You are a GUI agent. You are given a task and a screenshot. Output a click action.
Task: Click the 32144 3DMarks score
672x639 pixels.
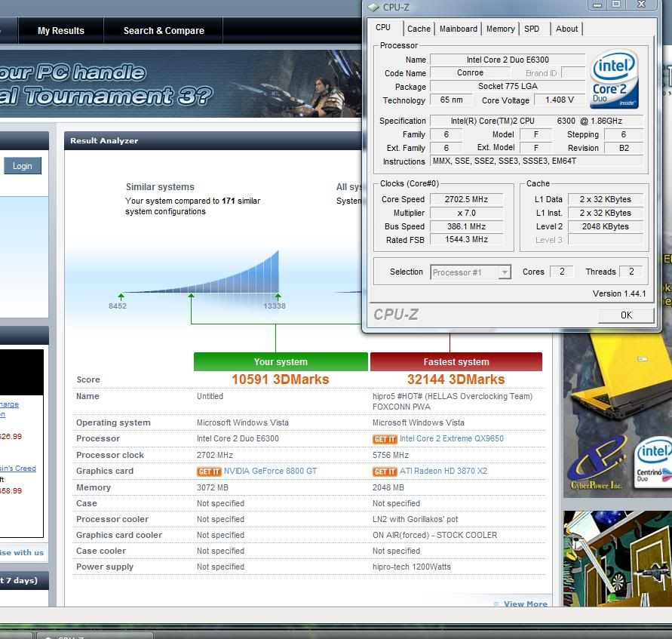click(x=456, y=379)
